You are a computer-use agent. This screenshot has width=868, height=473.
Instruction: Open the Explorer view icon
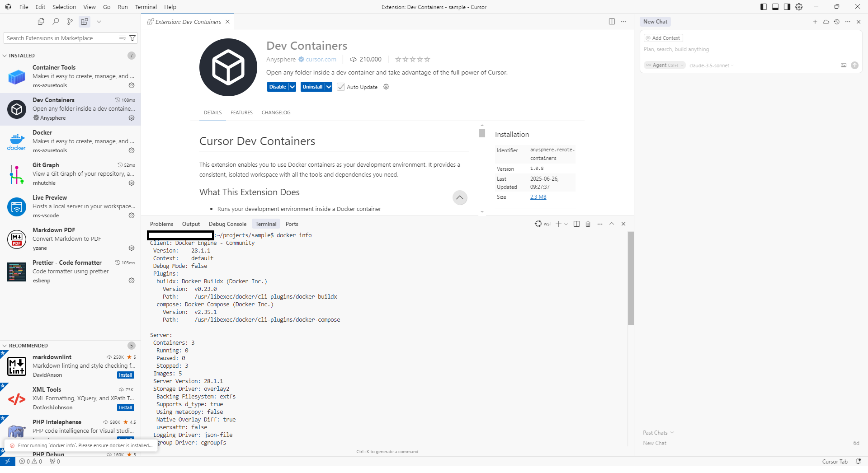41,21
